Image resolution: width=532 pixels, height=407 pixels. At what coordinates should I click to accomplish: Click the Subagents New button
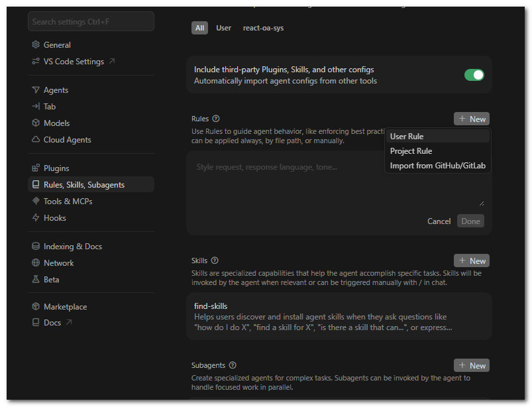472,365
